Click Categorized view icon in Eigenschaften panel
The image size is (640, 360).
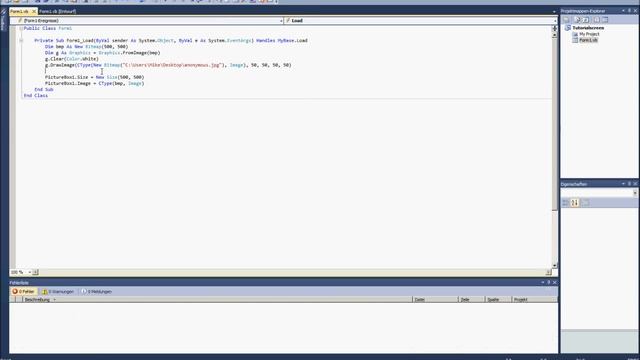tap(566, 202)
